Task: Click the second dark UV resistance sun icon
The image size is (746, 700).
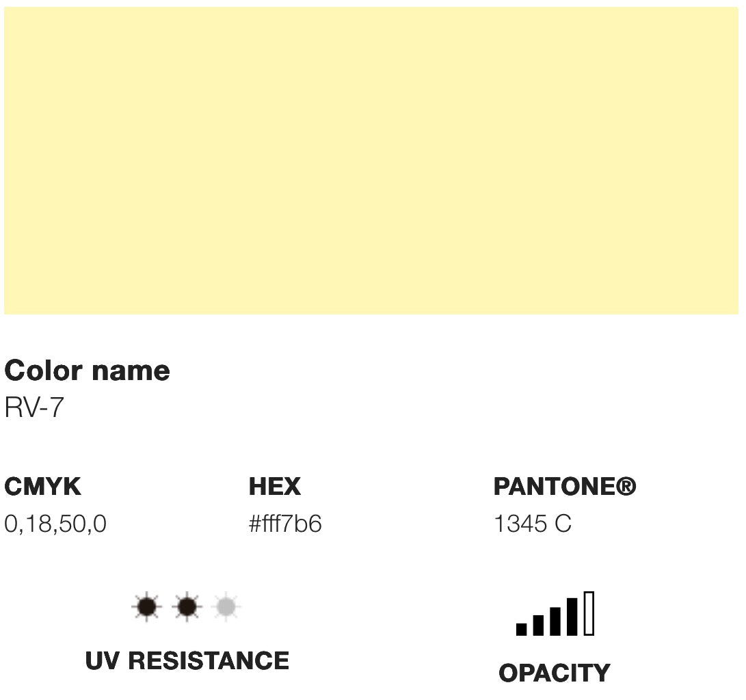Action: [x=187, y=607]
